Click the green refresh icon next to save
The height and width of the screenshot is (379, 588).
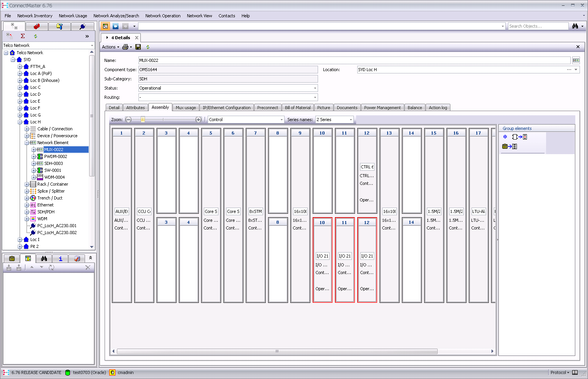point(148,47)
